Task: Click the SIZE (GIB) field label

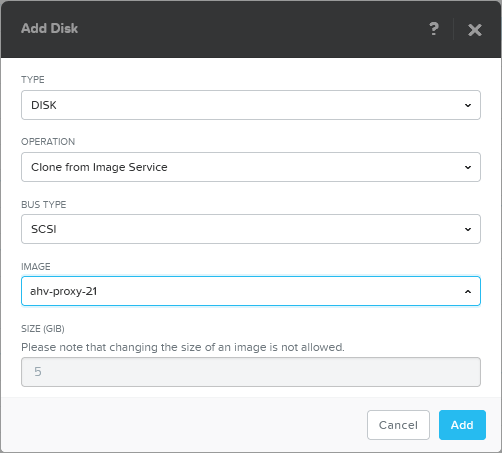Action: point(43,329)
